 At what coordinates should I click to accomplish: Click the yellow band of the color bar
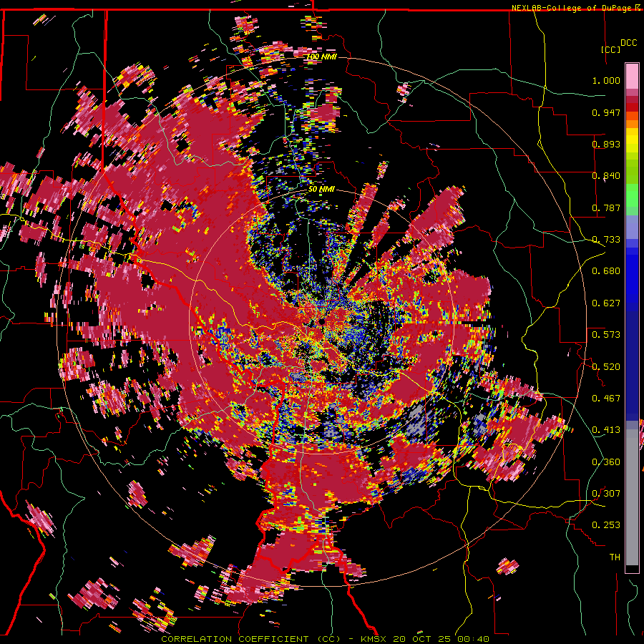click(632, 141)
